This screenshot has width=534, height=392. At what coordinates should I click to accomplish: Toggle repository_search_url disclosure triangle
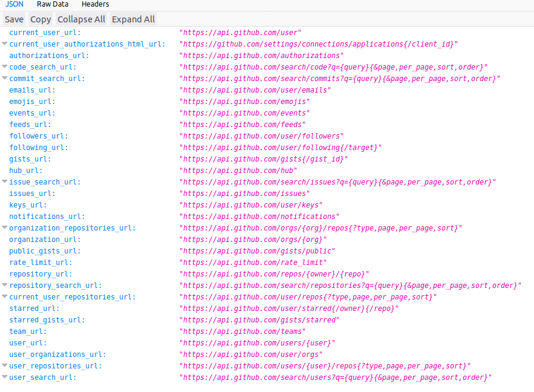[5, 286]
